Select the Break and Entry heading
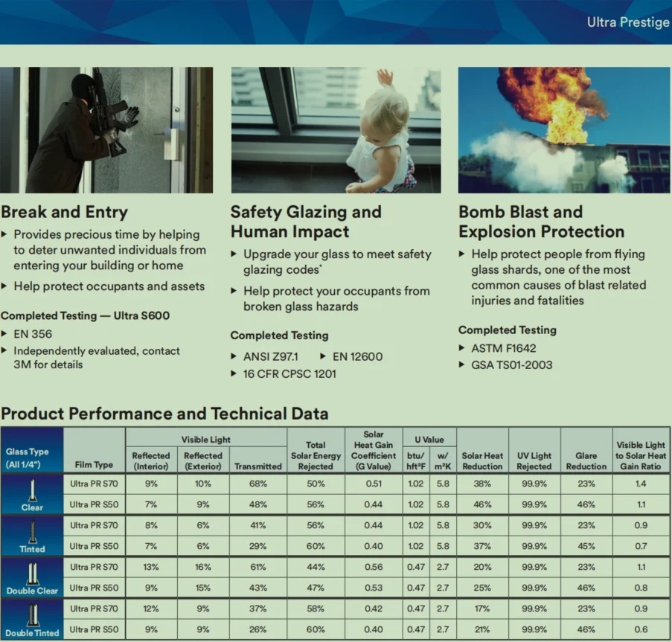This screenshot has width=672, height=642. pyautogui.click(x=64, y=212)
